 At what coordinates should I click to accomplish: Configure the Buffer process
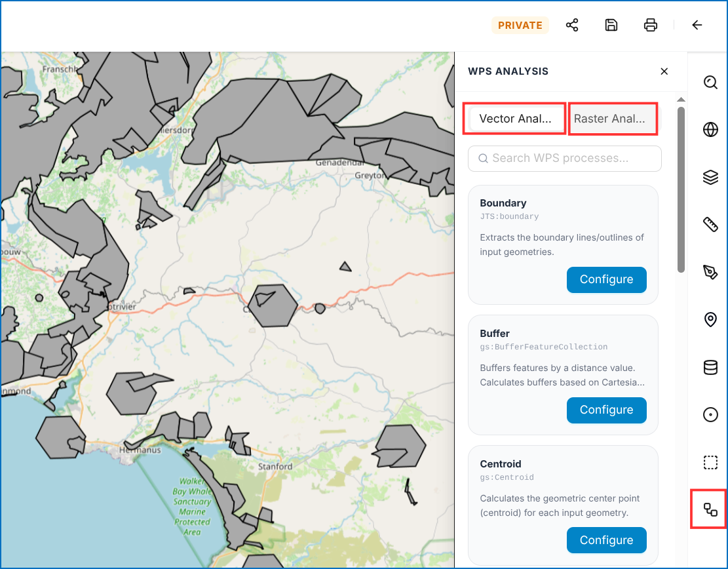[606, 410]
